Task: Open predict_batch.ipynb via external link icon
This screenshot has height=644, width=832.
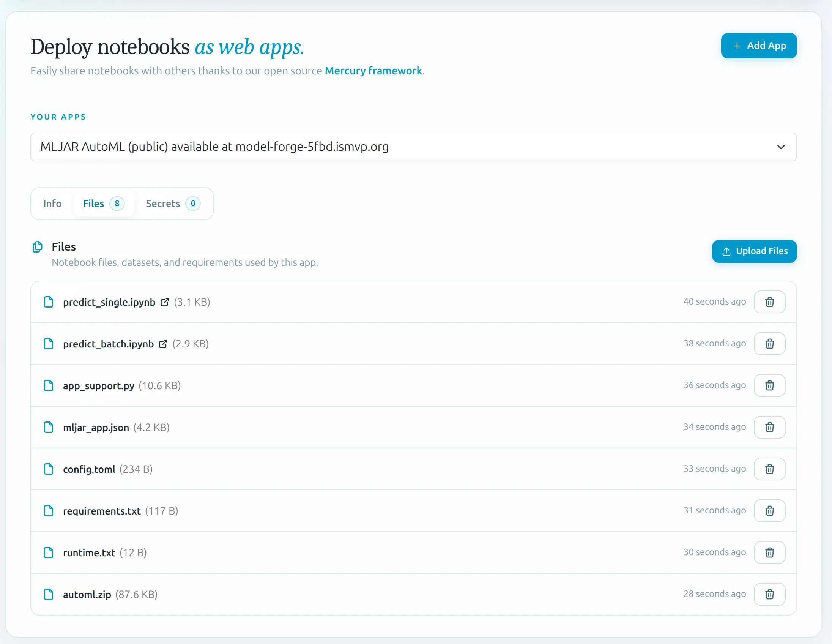Action: [x=163, y=344]
